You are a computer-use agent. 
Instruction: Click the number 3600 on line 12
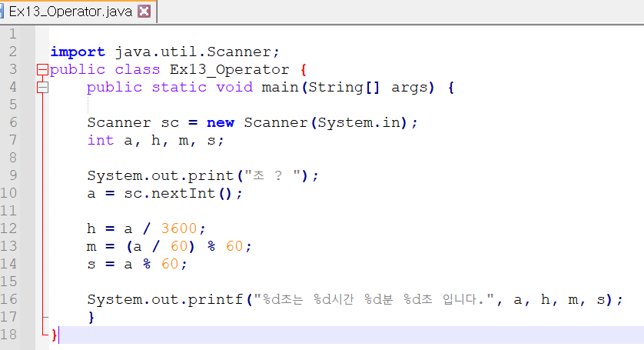(x=179, y=228)
